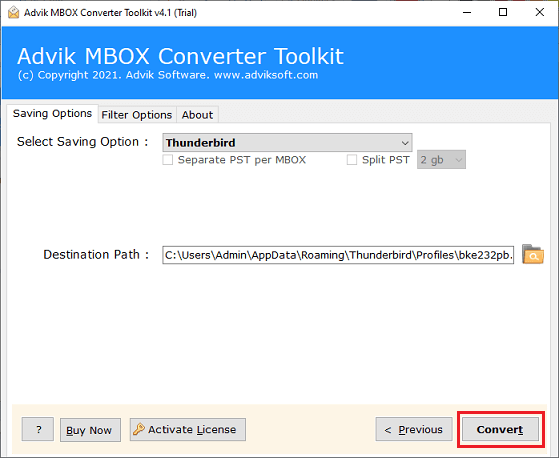The width and height of the screenshot is (559, 458).
Task: Open the About tab
Action: (x=197, y=115)
